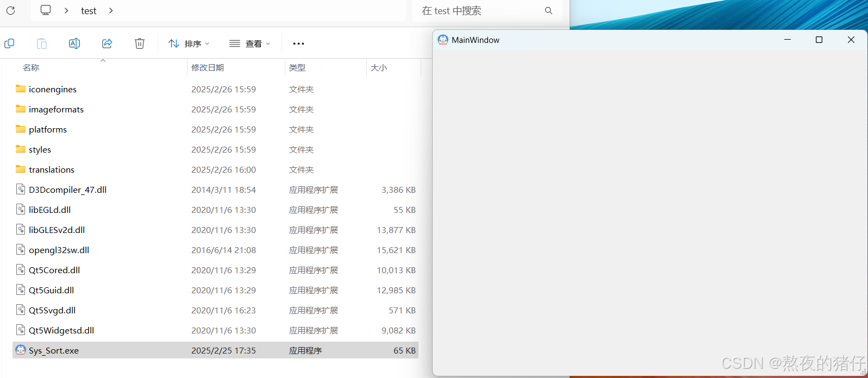Image resolution: width=868 pixels, height=378 pixels.
Task: Open the 查看 view dropdown
Action: (x=250, y=43)
